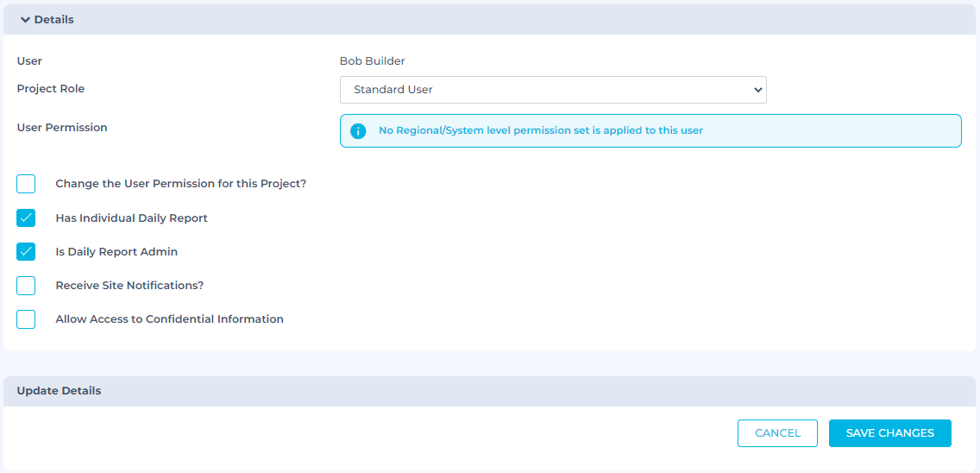
Task: Click the Cancel button
Action: tap(777, 433)
